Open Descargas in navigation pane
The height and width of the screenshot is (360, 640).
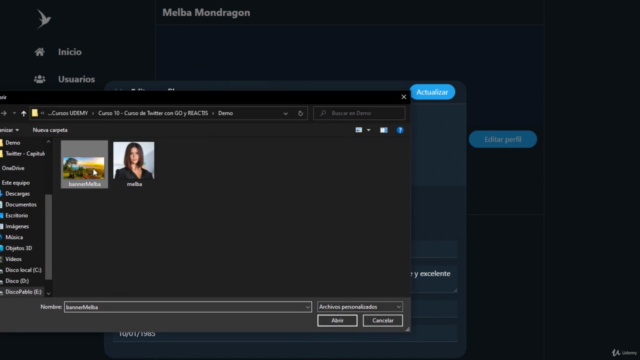coord(17,193)
